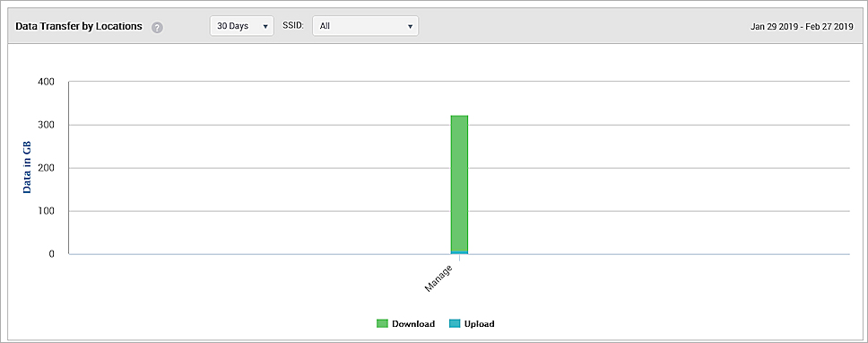
Task: Click the SSID: label
Action: 293,26
